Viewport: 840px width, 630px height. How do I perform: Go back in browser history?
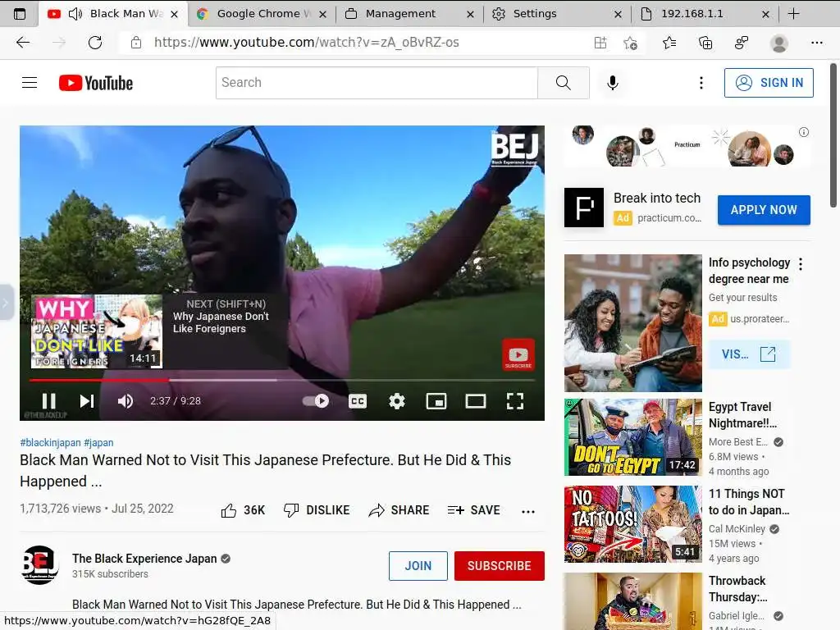coord(23,43)
